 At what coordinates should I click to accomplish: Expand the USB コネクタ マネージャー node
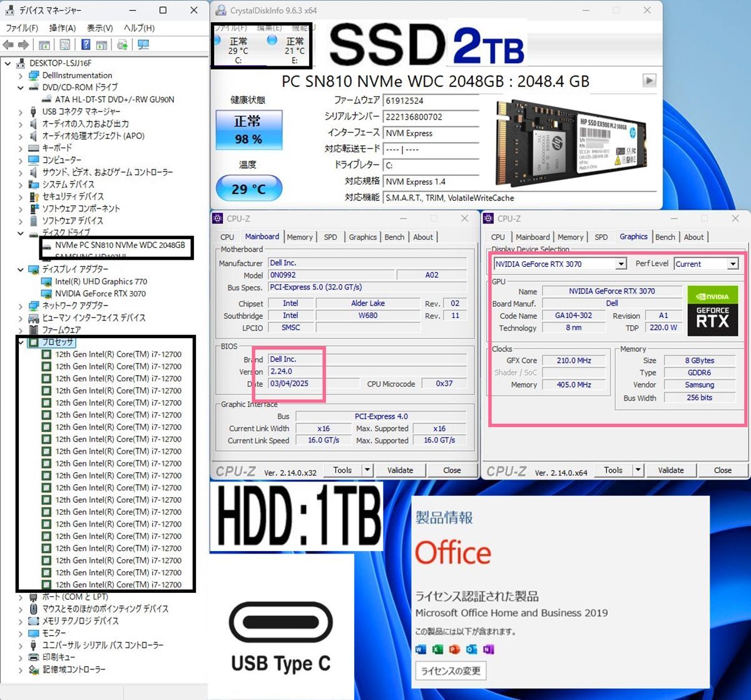20,111
